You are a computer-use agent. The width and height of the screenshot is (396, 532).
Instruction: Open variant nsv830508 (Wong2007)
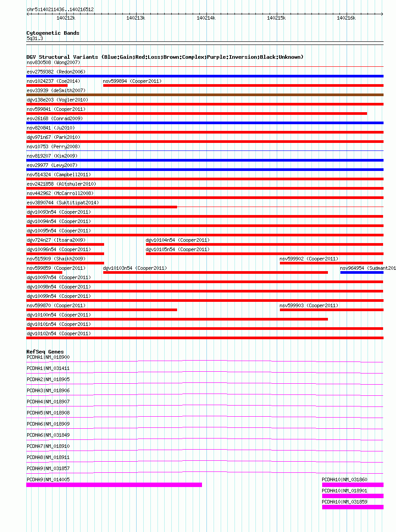point(53,62)
